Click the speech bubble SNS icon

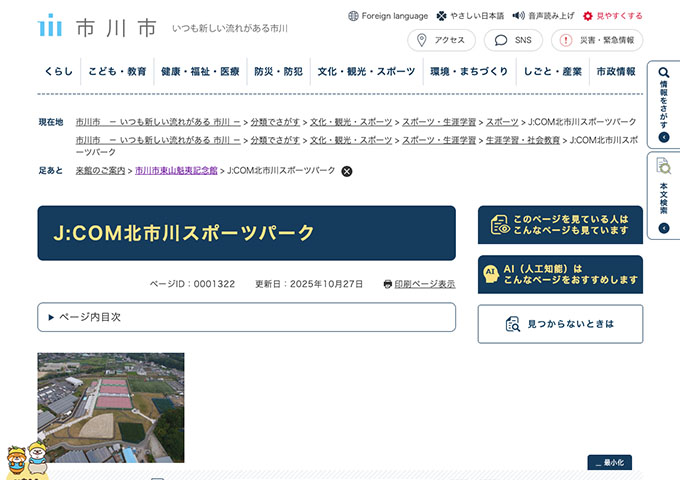[501, 40]
